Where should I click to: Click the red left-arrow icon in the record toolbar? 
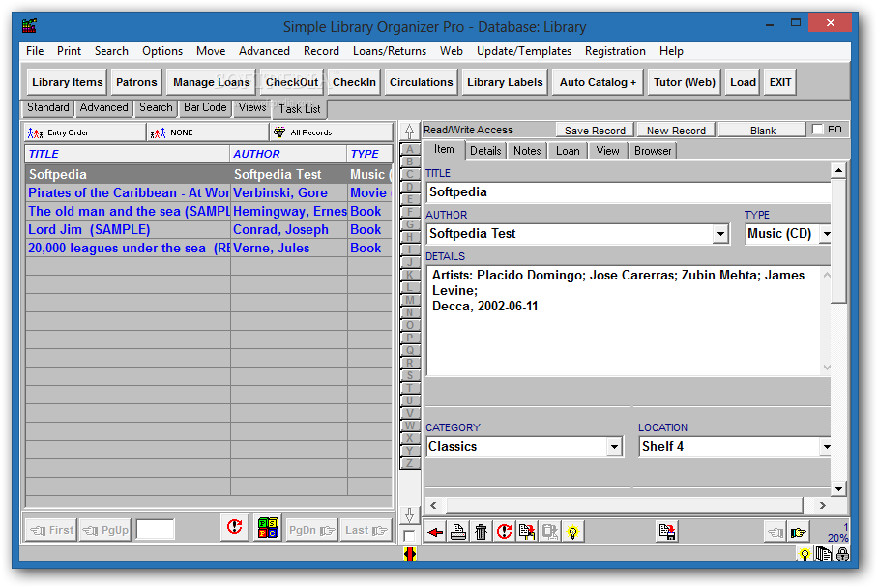coord(434,532)
